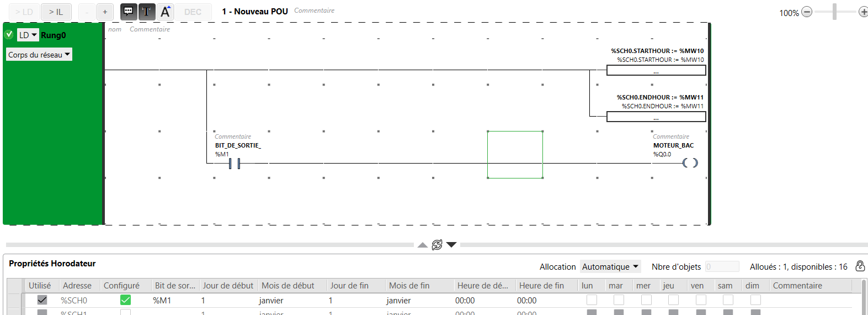
Task: Click the Heure de fin column header
Action: click(541, 286)
